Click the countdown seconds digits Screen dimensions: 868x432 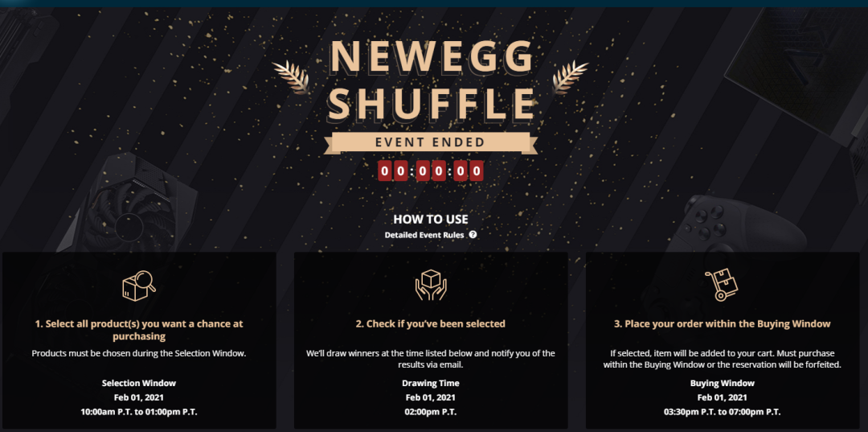(469, 171)
